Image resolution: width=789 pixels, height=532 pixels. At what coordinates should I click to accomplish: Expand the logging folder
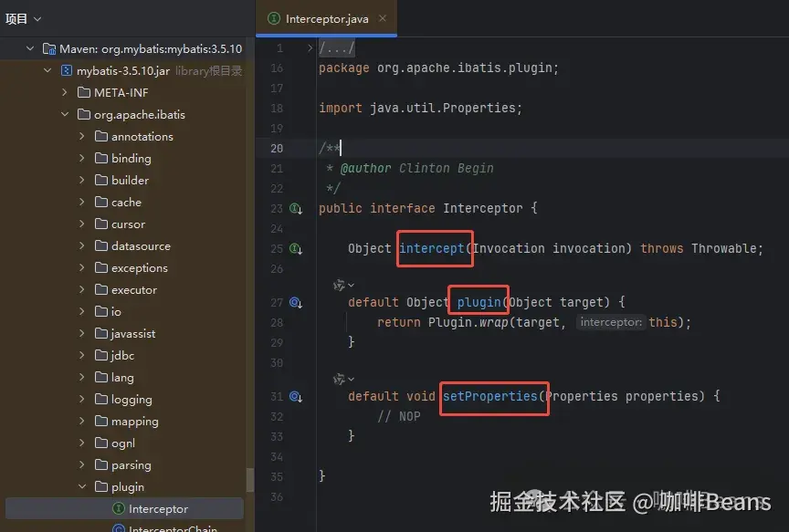pos(80,399)
